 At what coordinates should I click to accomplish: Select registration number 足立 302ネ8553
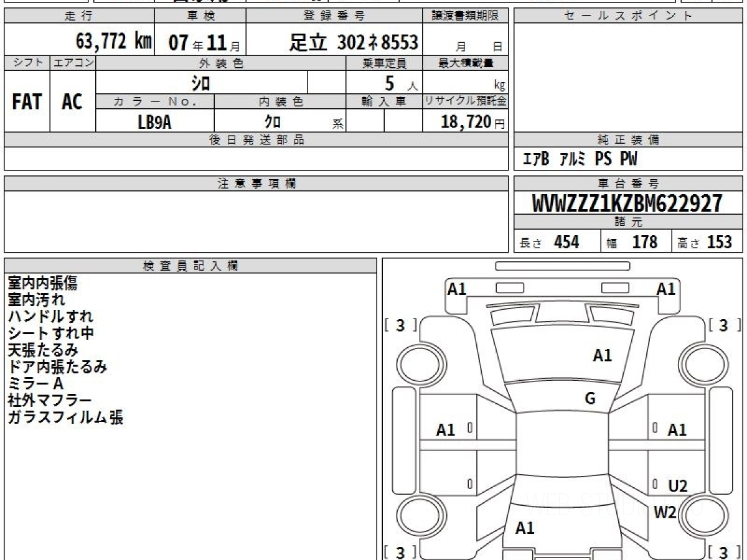pyautogui.click(x=354, y=42)
